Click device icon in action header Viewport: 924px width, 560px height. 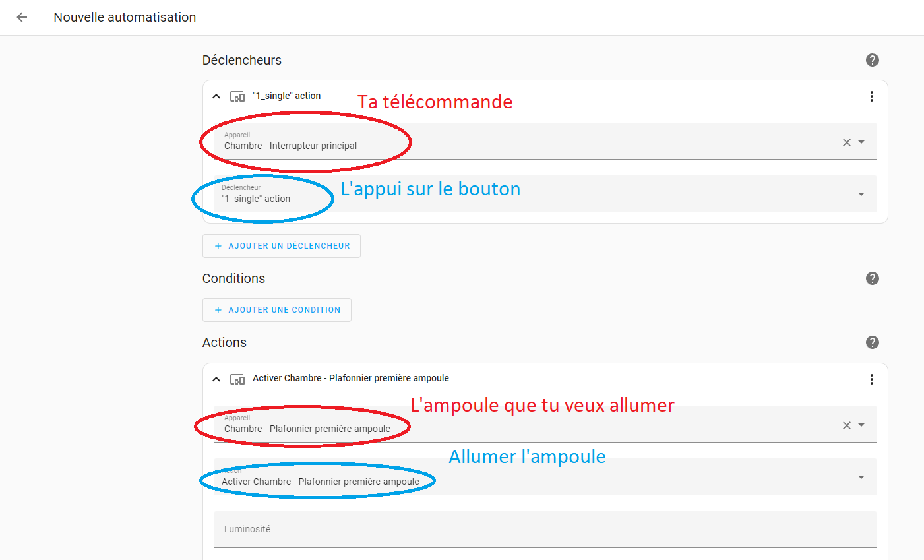[237, 379]
